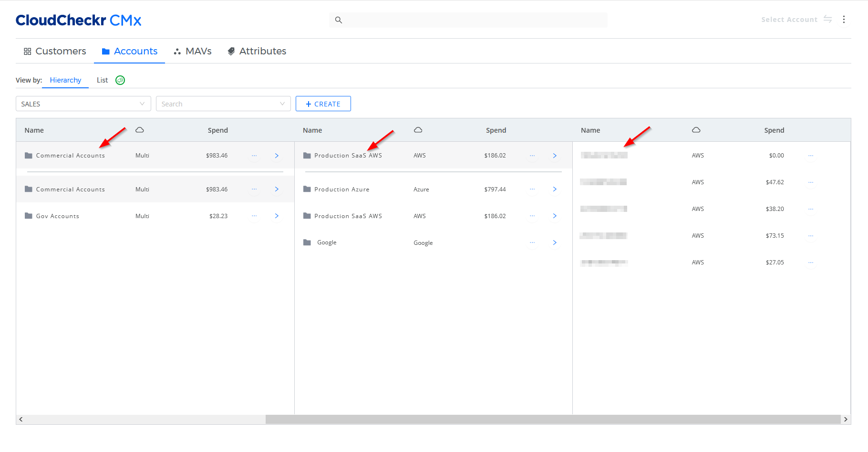Screen dimensions: 868x452
Task: Click the green icon next to List
Action: pos(120,80)
